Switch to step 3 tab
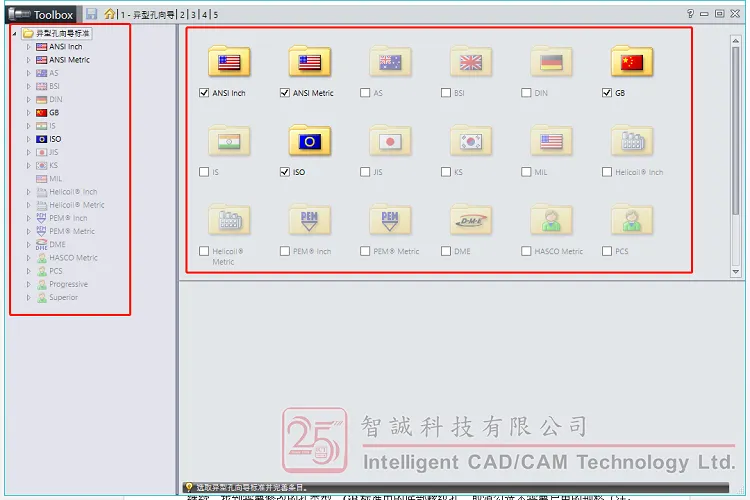 pos(193,15)
